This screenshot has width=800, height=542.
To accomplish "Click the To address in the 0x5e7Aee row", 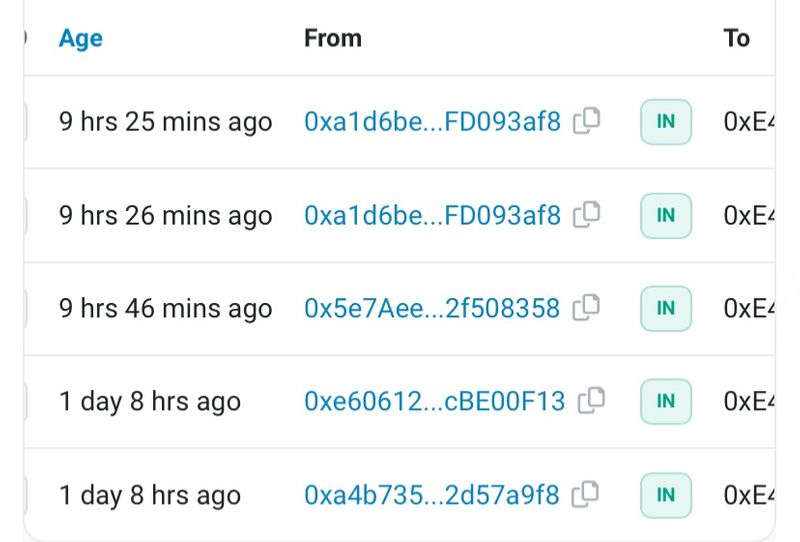I will pyautogui.click(x=748, y=309).
